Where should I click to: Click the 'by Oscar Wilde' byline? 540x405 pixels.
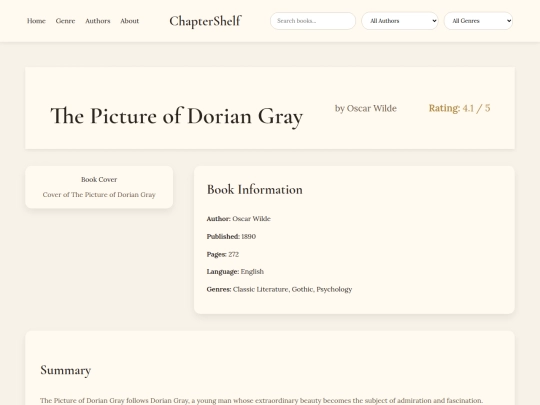pos(366,108)
